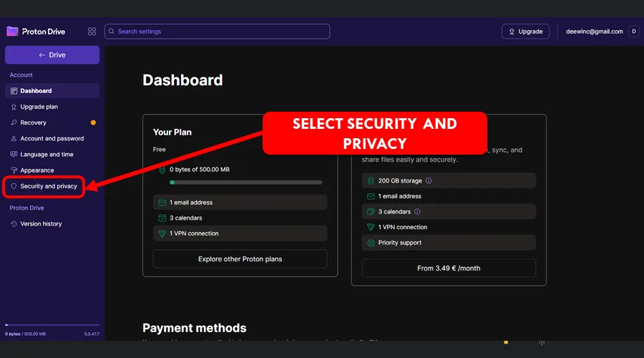Click the version number 5.0.47.7
The width and height of the screenshot is (644, 358).
point(92,334)
